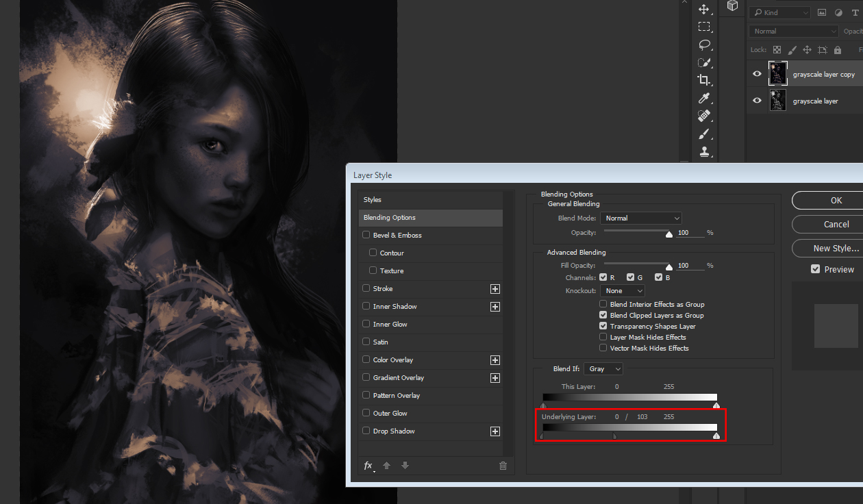Uncheck Blend Clipped Layers as Group
The image size is (863, 504).
pos(603,315)
